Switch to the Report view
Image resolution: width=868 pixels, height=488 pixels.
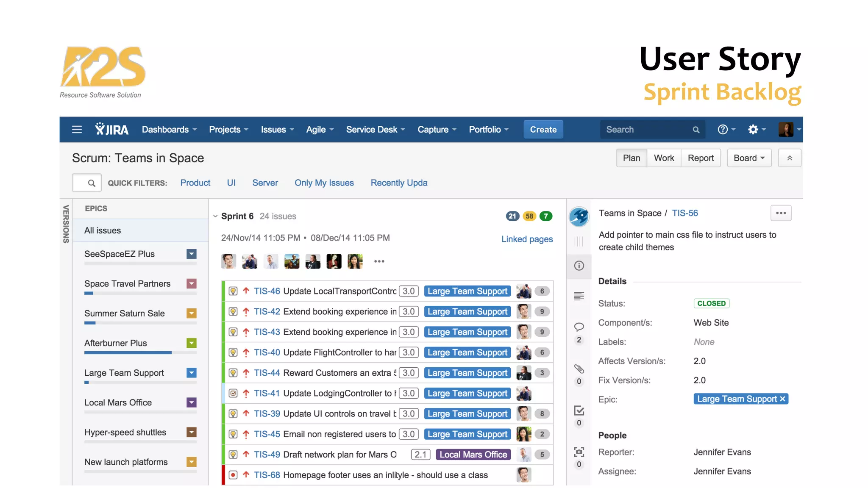click(701, 158)
